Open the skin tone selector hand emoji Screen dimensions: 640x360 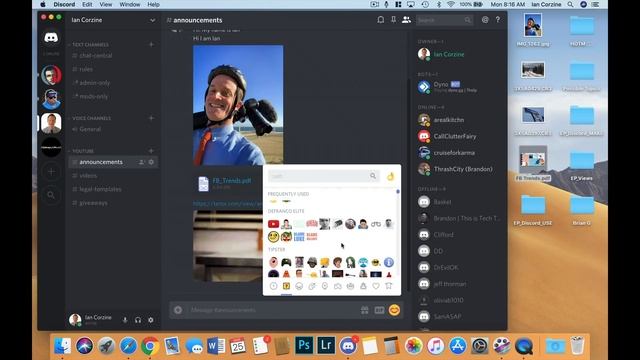click(x=391, y=176)
